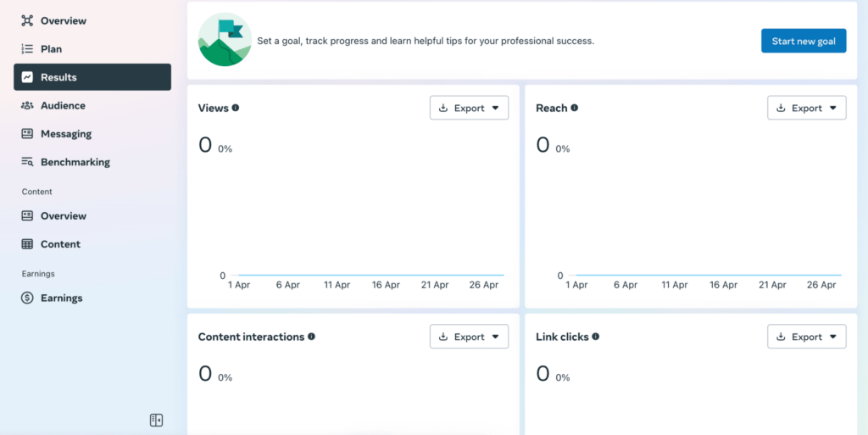Open the Views Export dropdown
The image size is (868, 435).
pos(469,109)
